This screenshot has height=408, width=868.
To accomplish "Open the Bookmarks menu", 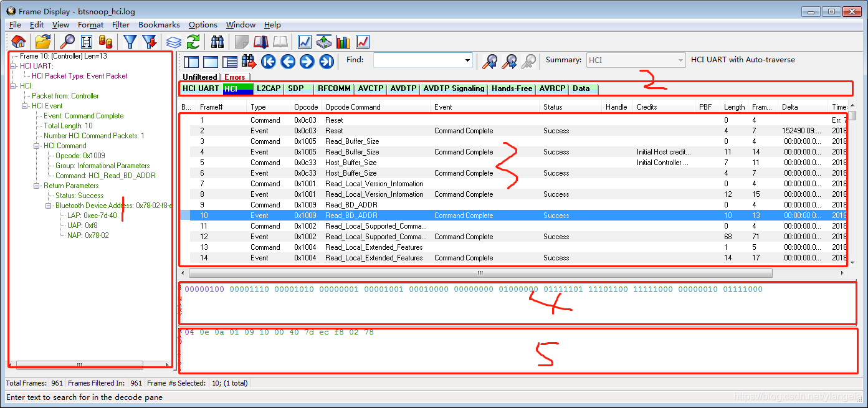I will [x=159, y=25].
